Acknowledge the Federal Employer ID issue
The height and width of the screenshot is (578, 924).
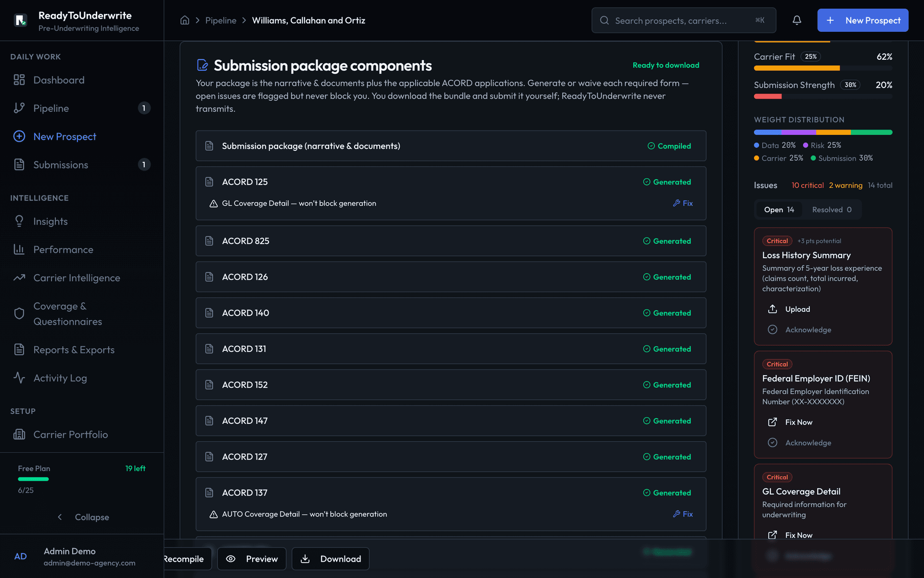tap(808, 443)
